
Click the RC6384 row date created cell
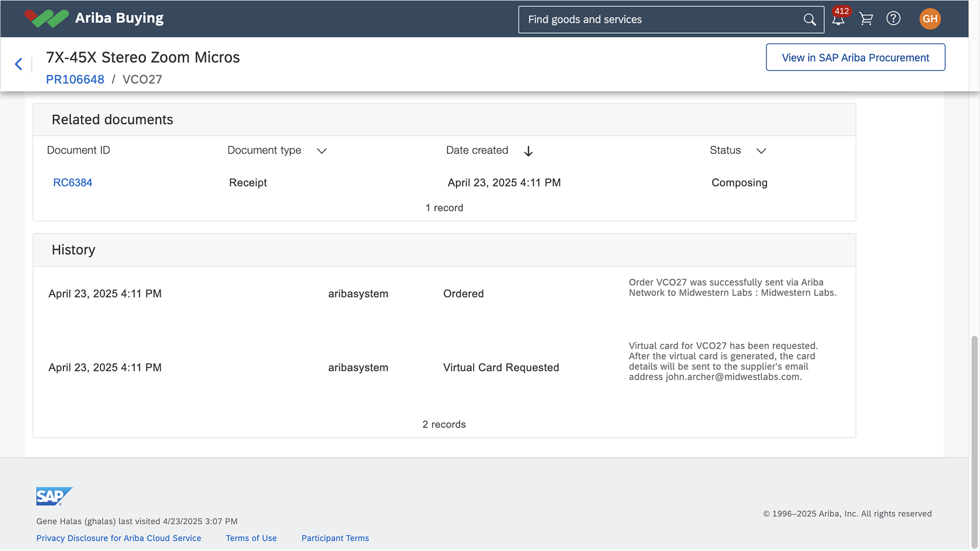coord(504,183)
